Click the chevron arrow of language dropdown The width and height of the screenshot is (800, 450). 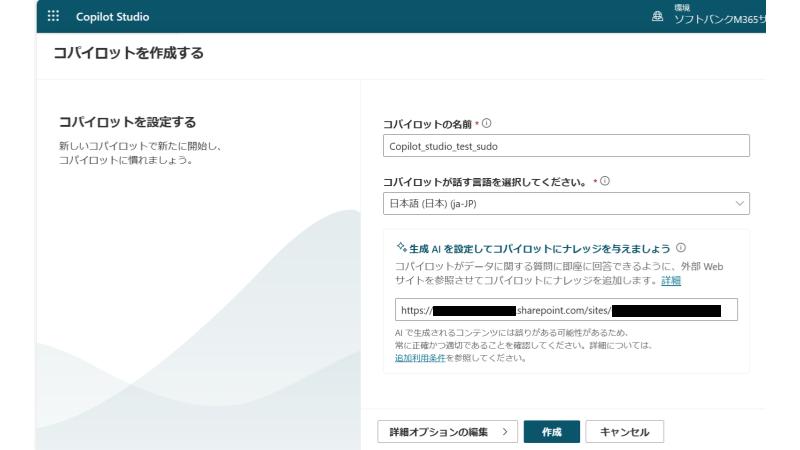coord(739,204)
